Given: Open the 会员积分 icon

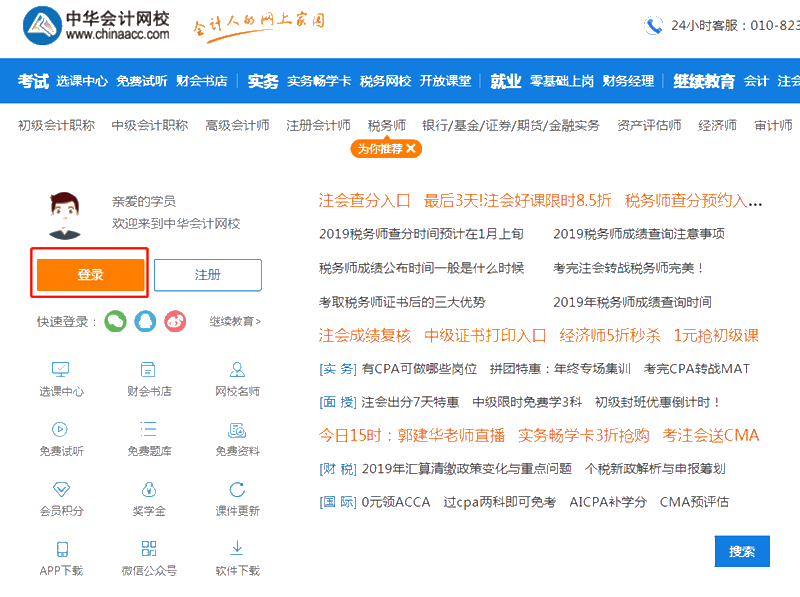Looking at the screenshot, I should coord(60,490).
